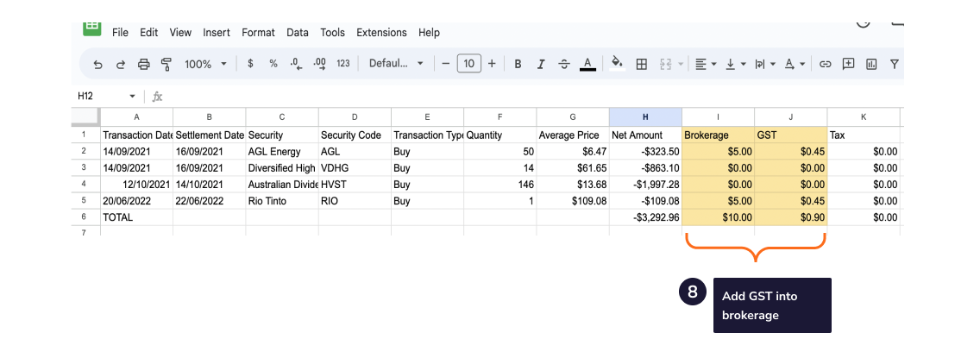The image size is (980, 358).
Task: Click the select-all corner box
Action: click(85, 116)
